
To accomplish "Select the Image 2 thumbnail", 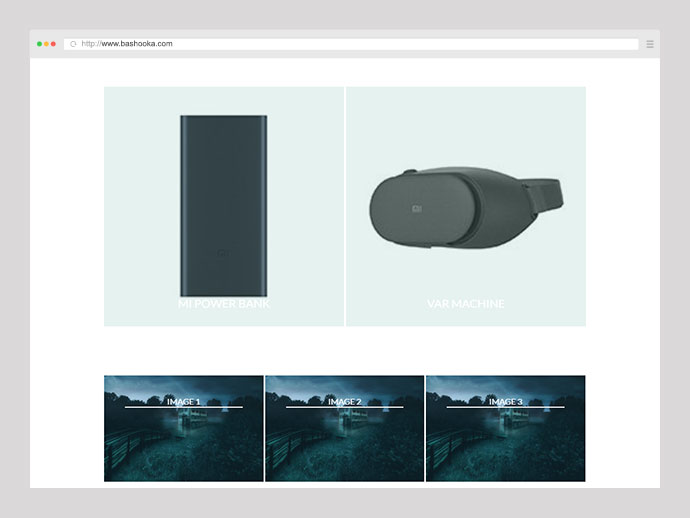I will tap(345, 428).
